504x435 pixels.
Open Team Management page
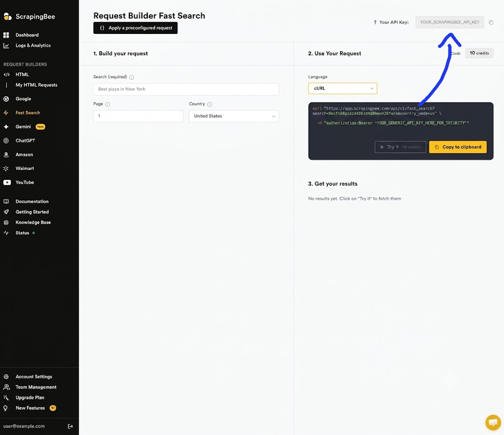coord(36,387)
